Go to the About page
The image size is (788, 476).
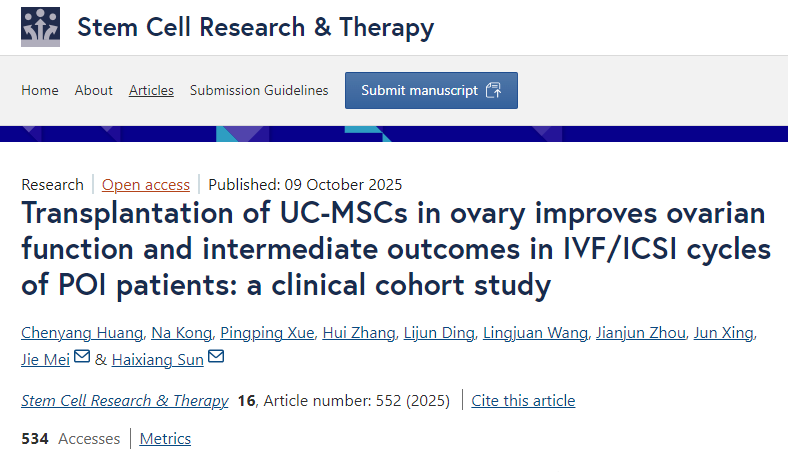point(94,90)
